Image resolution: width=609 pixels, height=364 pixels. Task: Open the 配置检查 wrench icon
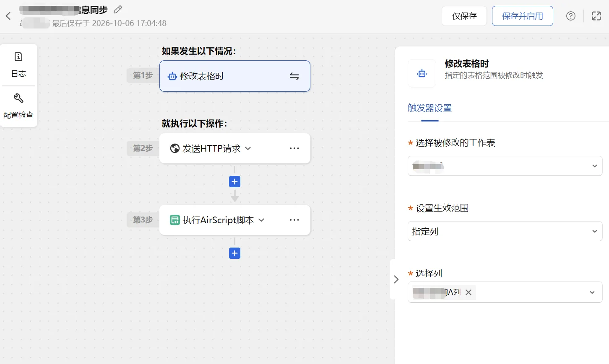point(18,98)
